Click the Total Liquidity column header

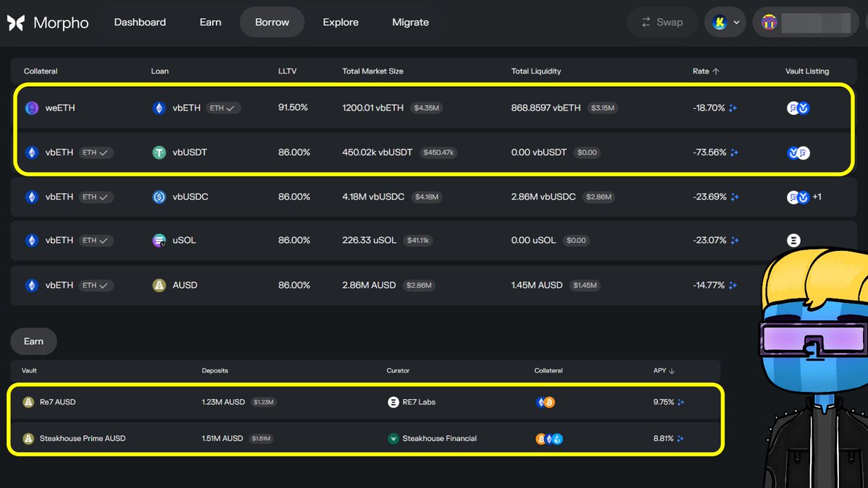tap(536, 72)
